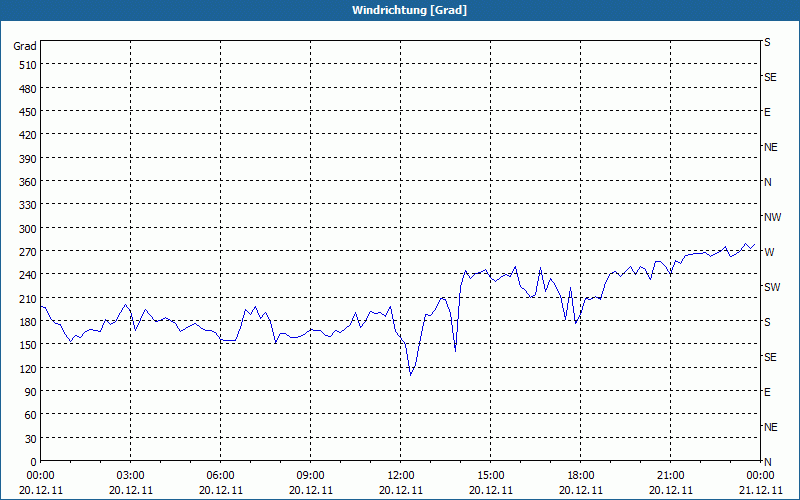Select the 30 degree axis label

[x=31, y=439]
